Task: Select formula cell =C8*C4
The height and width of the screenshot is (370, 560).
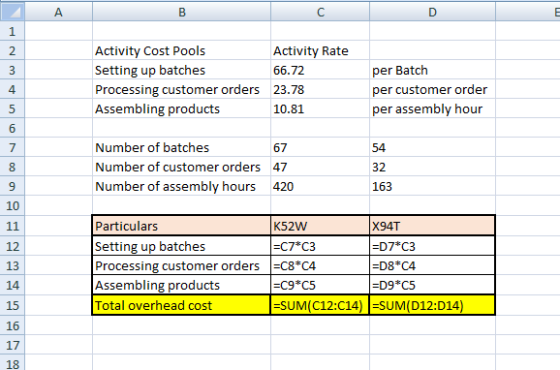Action: click(x=320, y=265)
